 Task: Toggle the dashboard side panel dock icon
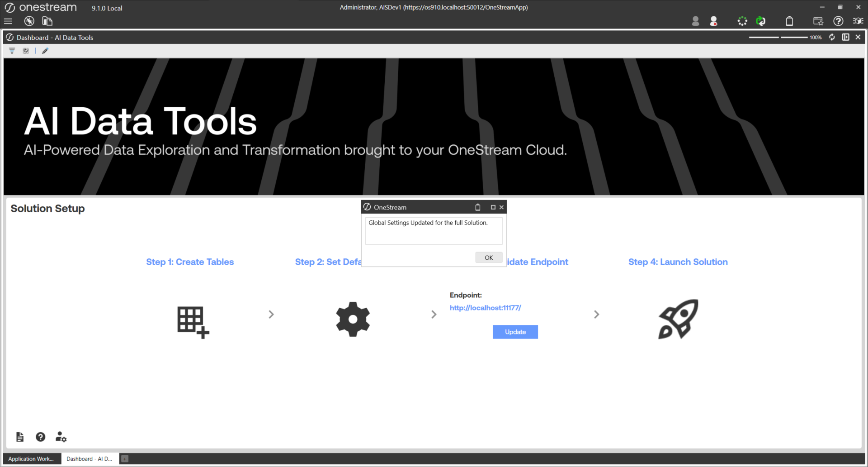point(845,37)
